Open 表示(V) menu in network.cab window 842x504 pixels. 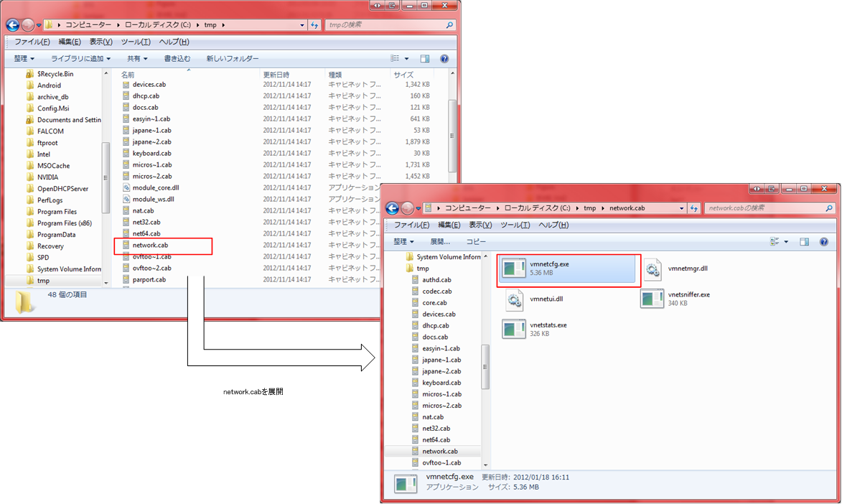pyautogui.click(x=480, y=225)
